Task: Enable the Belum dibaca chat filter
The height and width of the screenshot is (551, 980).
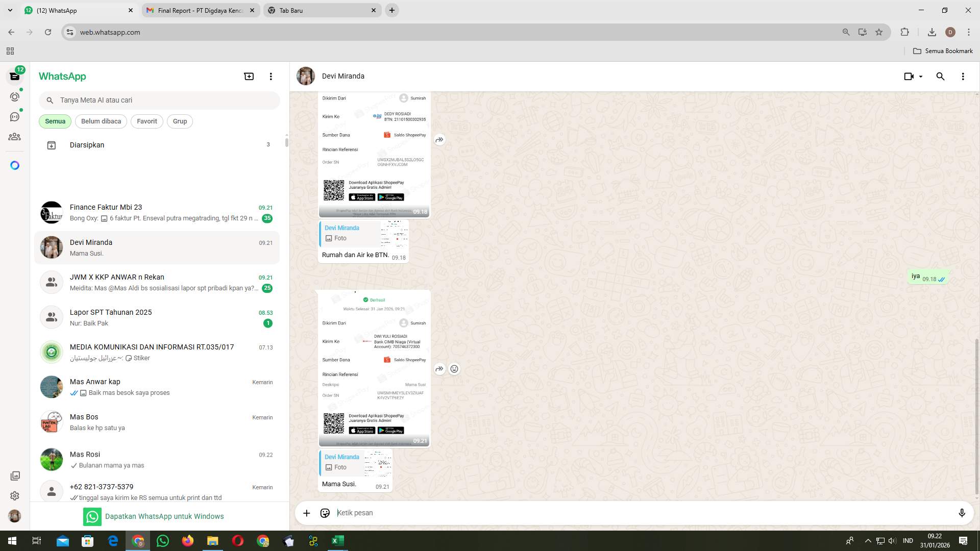Action: pyautogui.click(x=101, y=121)
